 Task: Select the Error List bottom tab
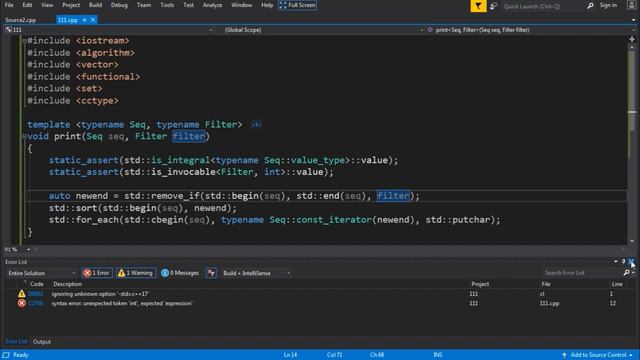(x=16, y=341)
